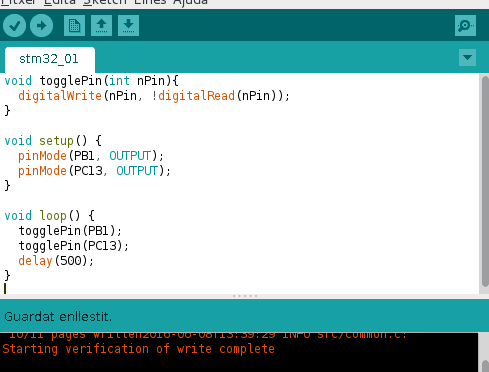Click the Verify checkmark button

click(15, 26)
